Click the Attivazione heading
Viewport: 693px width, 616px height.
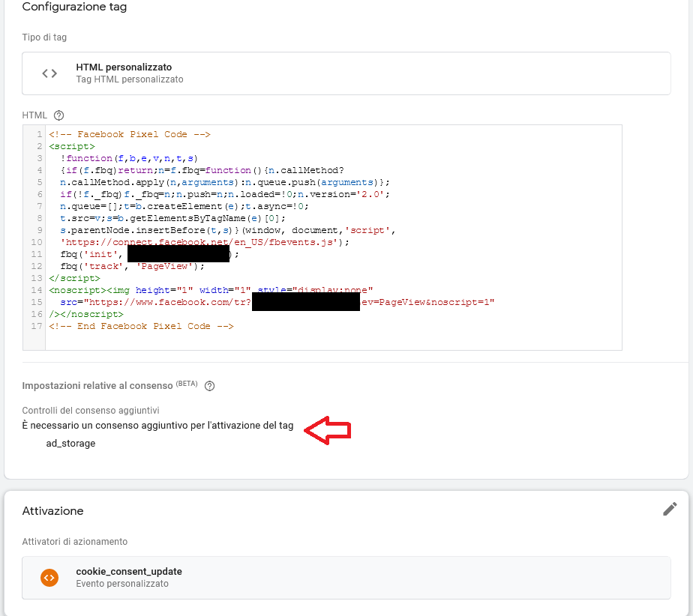point(52,511)
